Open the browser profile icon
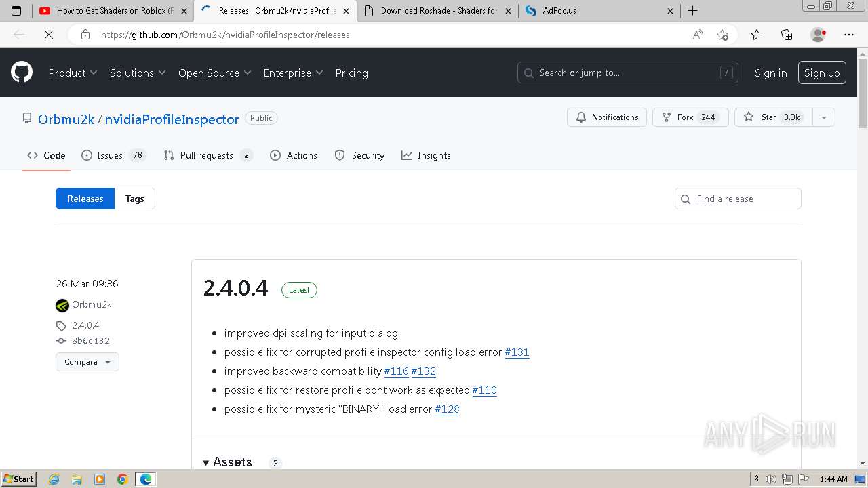This screenshot has height=488, width=868. [x=818, y=35]
